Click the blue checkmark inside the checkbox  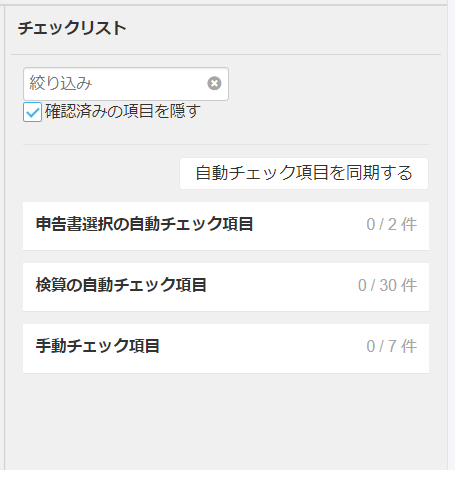pyautogui.click(x=33, y=113)
